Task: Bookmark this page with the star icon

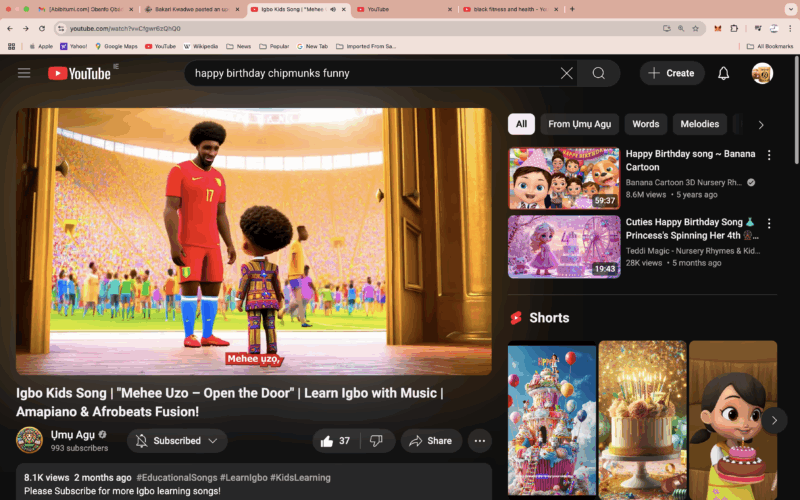Action: coord(696,28)
